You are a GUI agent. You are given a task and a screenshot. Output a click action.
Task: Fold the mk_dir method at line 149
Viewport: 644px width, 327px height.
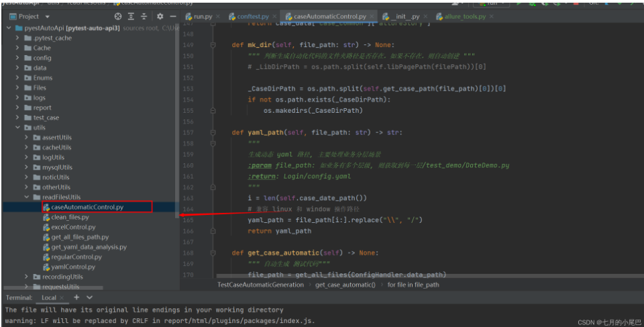[x=213, y=45]
